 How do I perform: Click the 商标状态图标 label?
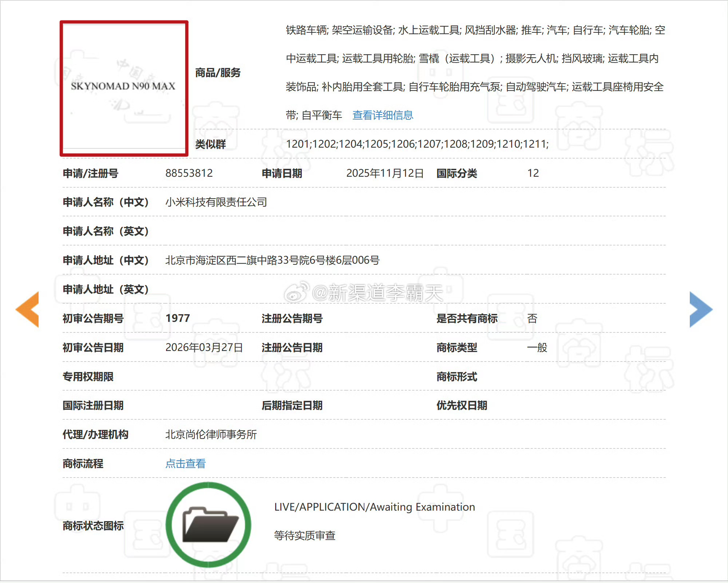(93, 526)
